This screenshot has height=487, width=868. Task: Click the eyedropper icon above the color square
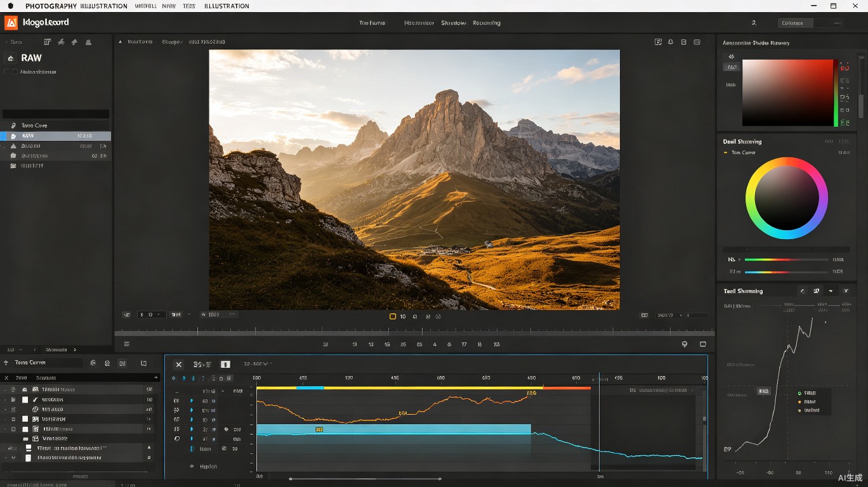(731, 56)
